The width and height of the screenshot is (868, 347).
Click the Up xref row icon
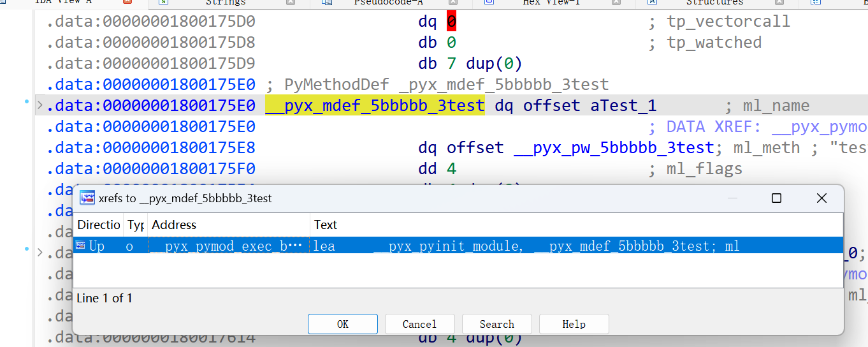click(80, 246)
